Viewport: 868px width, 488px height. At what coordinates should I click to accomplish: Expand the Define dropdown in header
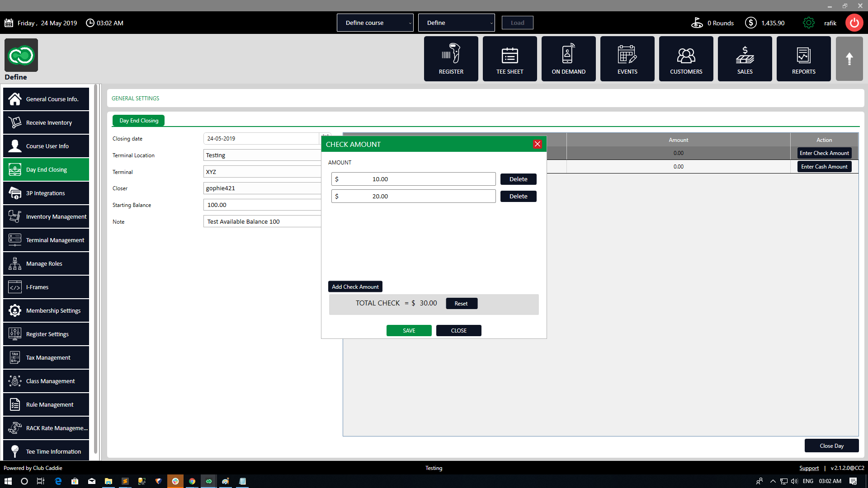(x=456, y=23)
